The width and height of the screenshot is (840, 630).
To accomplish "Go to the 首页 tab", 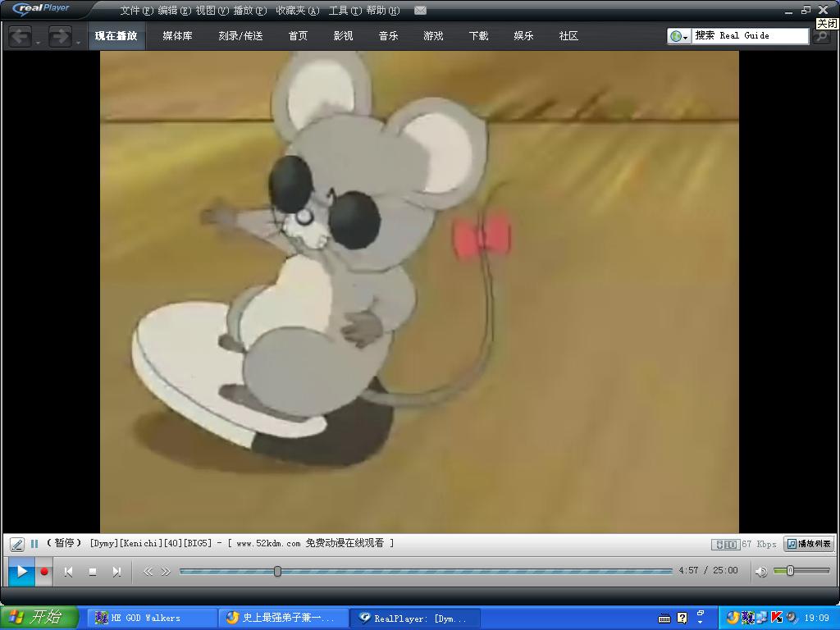I will [298, 36].
